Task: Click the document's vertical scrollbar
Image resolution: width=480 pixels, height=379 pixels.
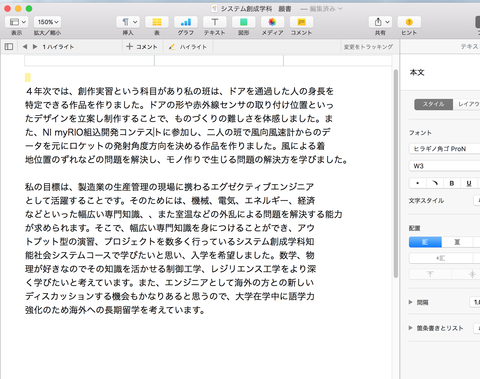Action: [x=396, y=173]
